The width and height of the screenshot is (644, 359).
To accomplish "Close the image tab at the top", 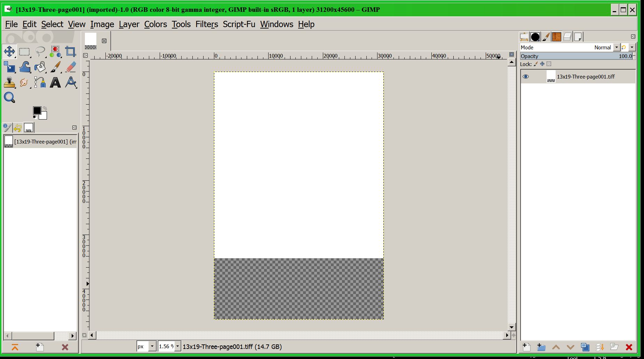I will click(104, 41).
